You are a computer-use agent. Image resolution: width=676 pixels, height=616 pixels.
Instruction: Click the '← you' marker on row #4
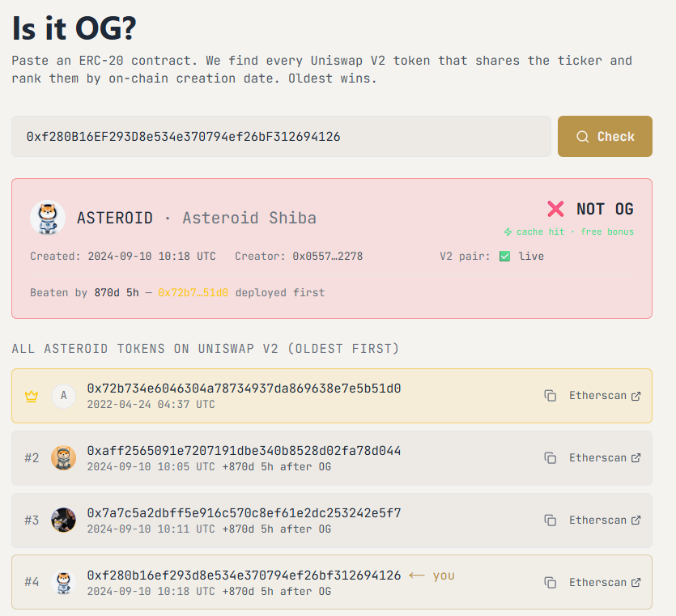coord(432,576)
